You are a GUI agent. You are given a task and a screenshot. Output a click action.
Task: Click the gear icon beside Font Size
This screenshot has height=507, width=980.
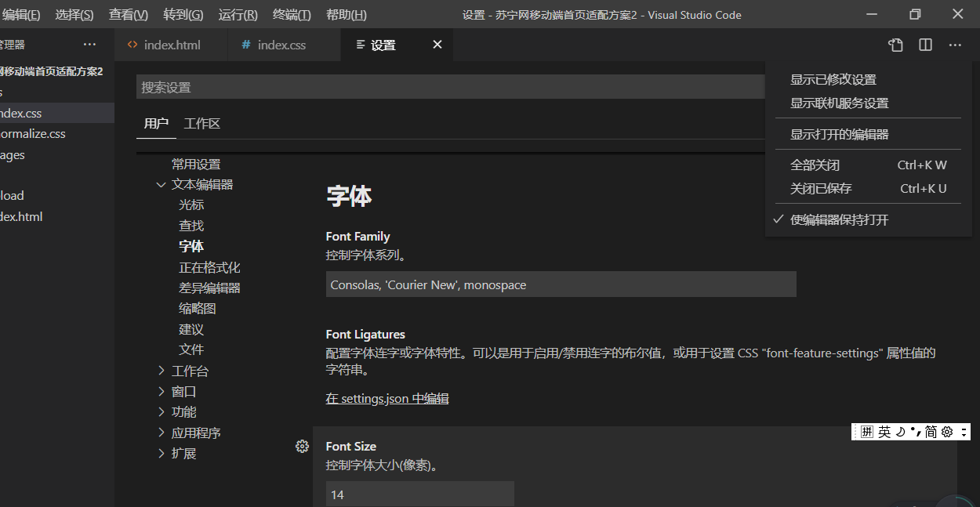tap(302, 446)
